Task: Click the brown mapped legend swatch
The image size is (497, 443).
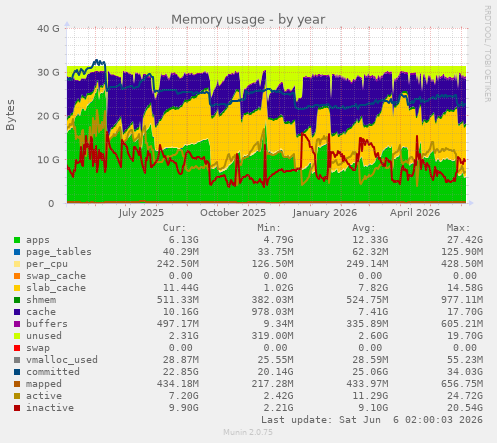Action: [17, 384]
